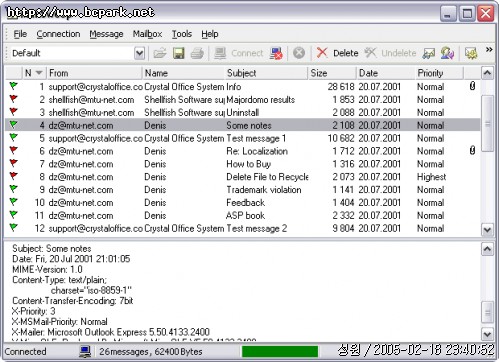Click green flag of message 5
Image resolution: width=500 pixels, height=362 pixels.
click(x=13, y=137)
